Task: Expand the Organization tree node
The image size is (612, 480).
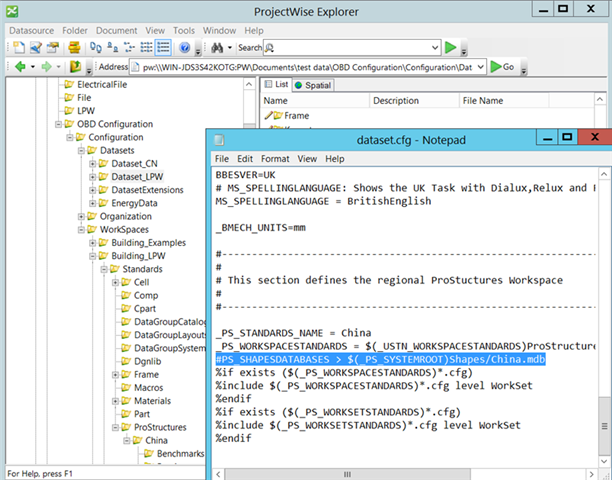Action: [x=81, y=217]
